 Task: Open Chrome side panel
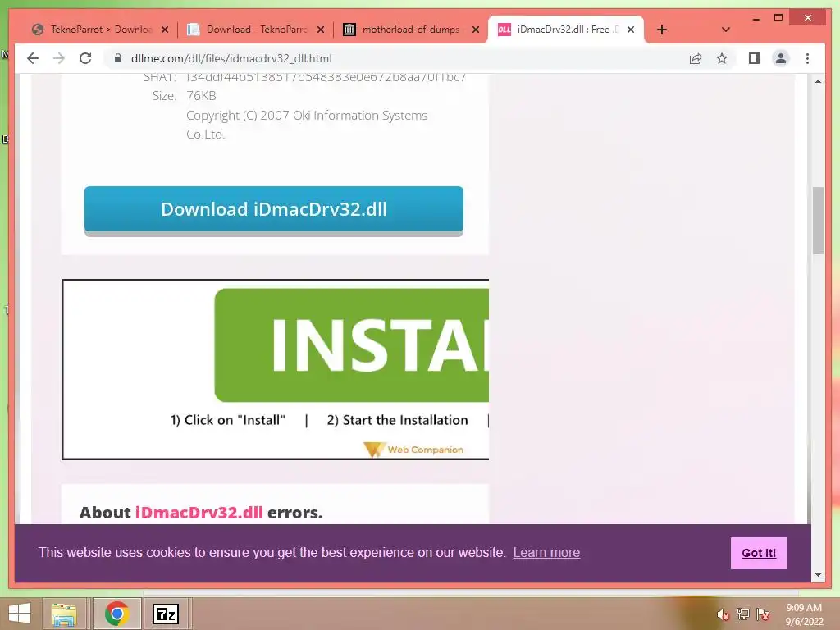coord(755,58)
